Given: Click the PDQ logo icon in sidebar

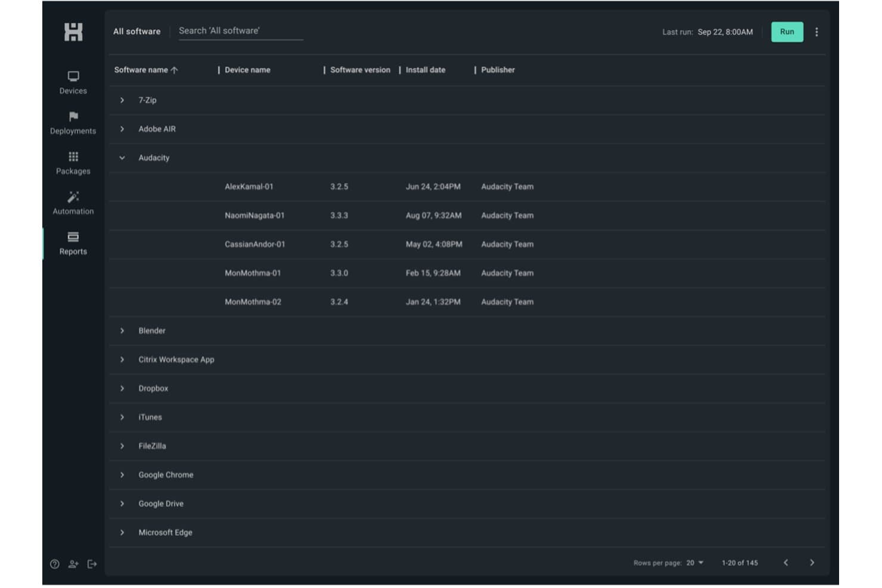Looking at the screenshot, I should pos(73,32).
